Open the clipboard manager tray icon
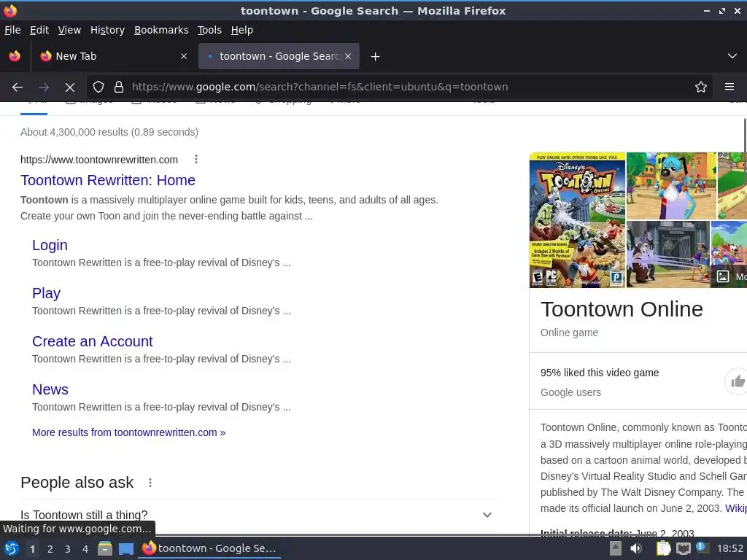Screen dimensions: 747x560 click(x=663, y=548)
